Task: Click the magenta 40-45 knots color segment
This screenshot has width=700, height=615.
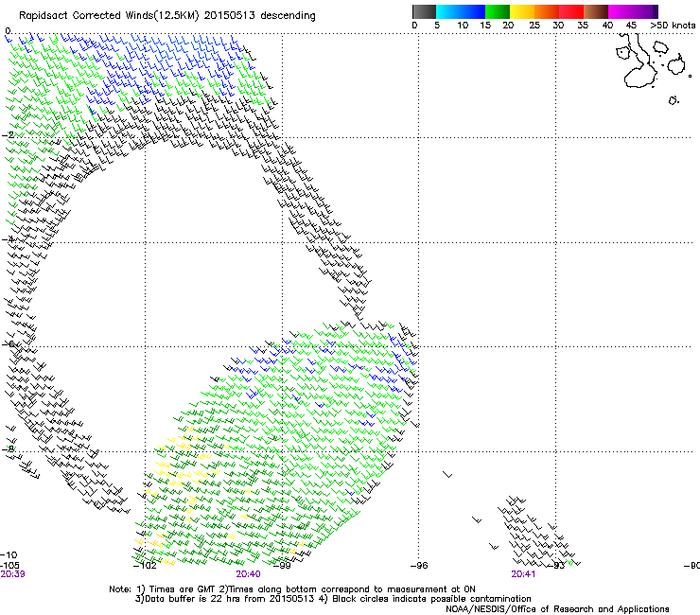Action: [x=621, y=11]
